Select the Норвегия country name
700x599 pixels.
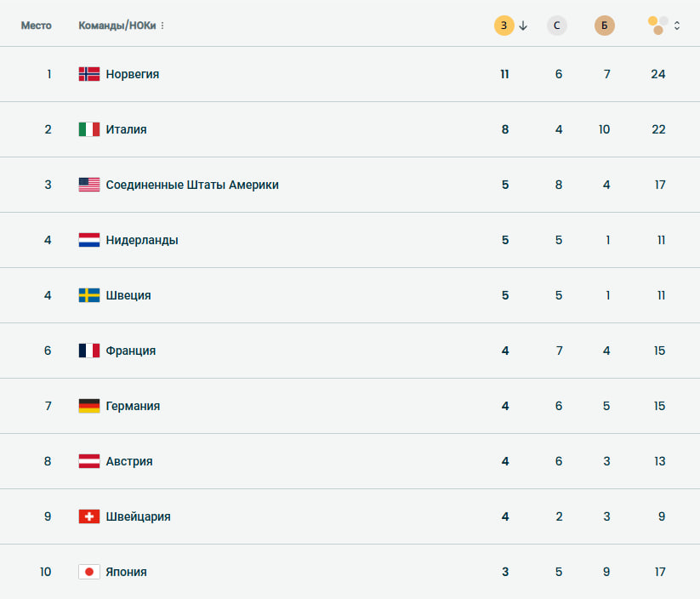[133, 74]
